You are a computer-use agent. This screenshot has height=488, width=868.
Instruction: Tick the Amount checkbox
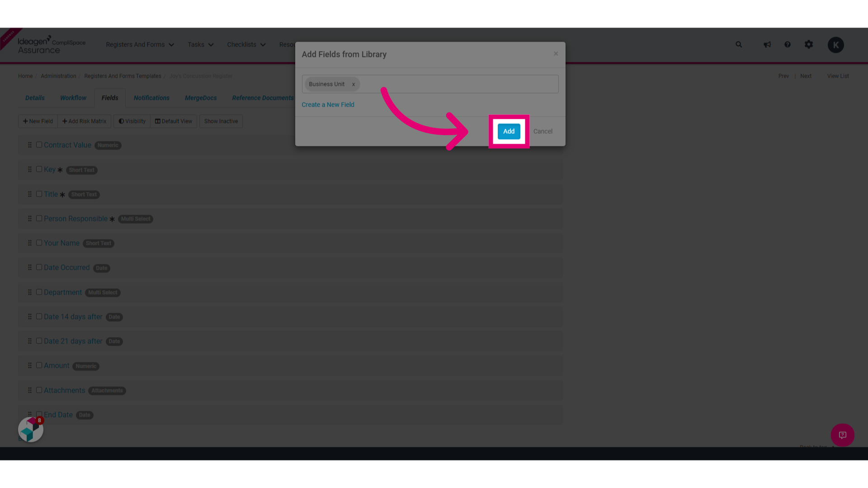click(x=39, y=366)
